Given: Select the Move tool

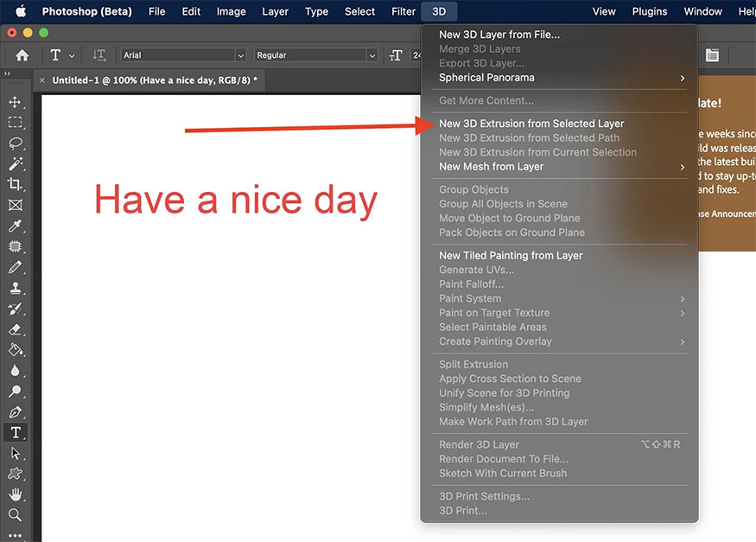Looking at the screenshot, I should point(15,102).
